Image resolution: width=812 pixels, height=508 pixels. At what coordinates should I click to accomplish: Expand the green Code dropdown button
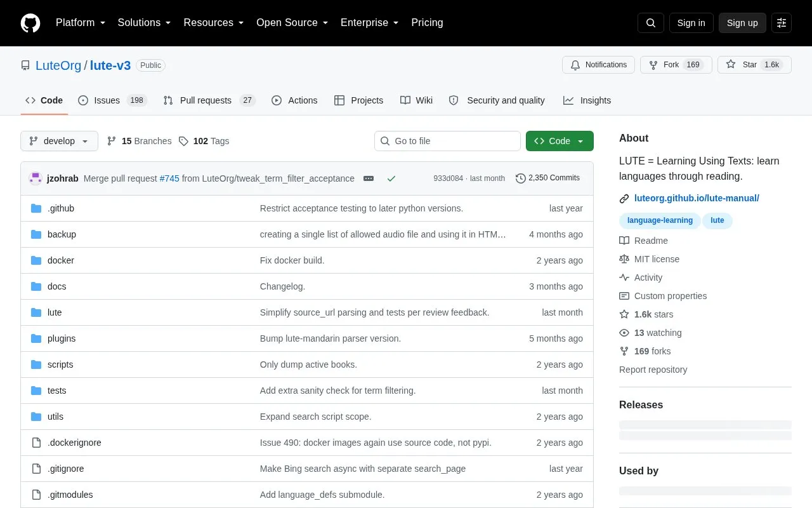tap(560, 141)
